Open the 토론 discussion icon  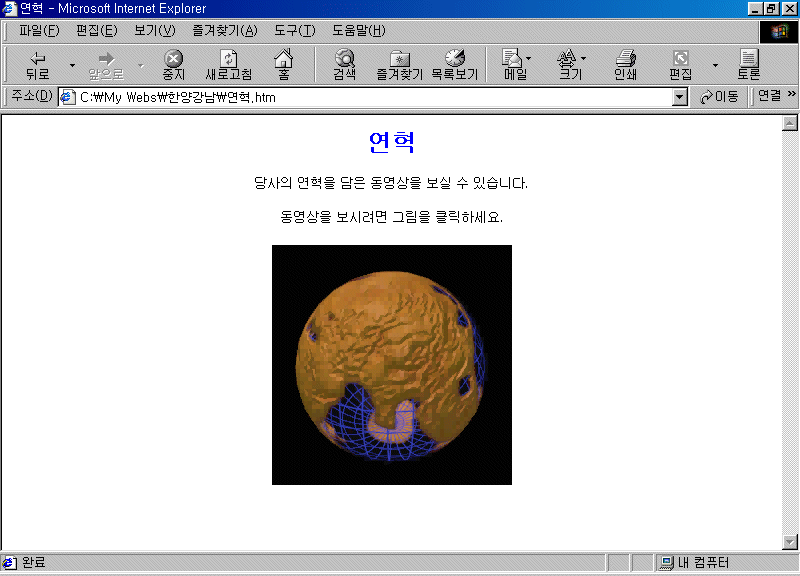tap(748, 58)
